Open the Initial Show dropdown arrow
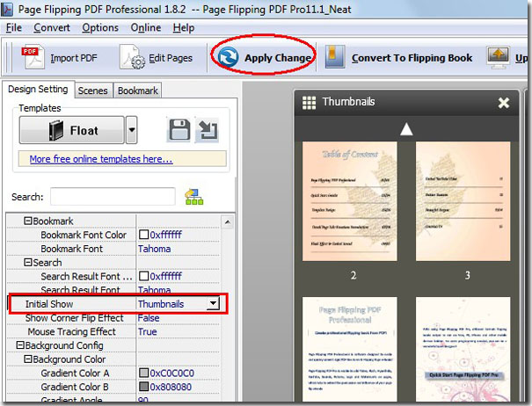Image resolution: width=532 pixels, height=406 pixels. coord(213,304)
